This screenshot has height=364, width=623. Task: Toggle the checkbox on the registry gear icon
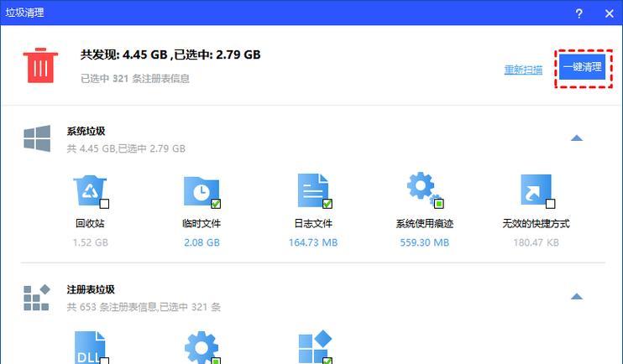tap(216, 361)
